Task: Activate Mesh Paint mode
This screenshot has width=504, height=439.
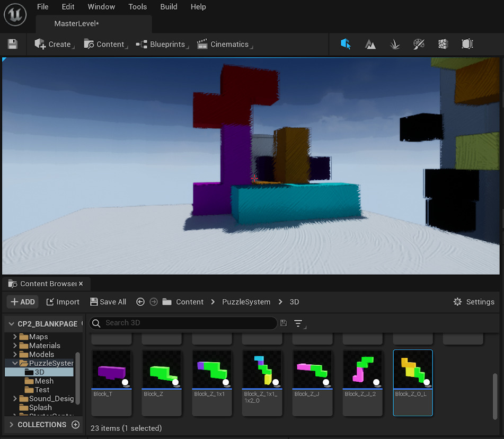Action: [419, 45]
